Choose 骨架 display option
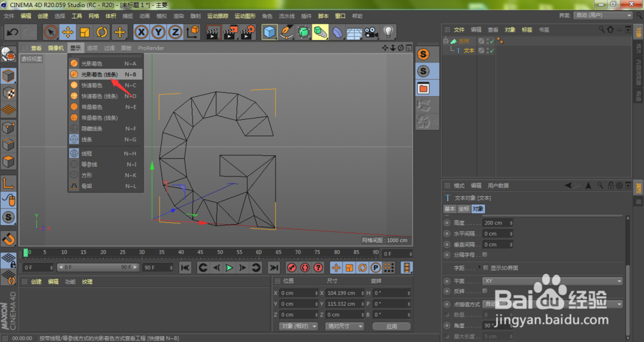This screenshot has height=342, width=644. [x=106, y=186]
